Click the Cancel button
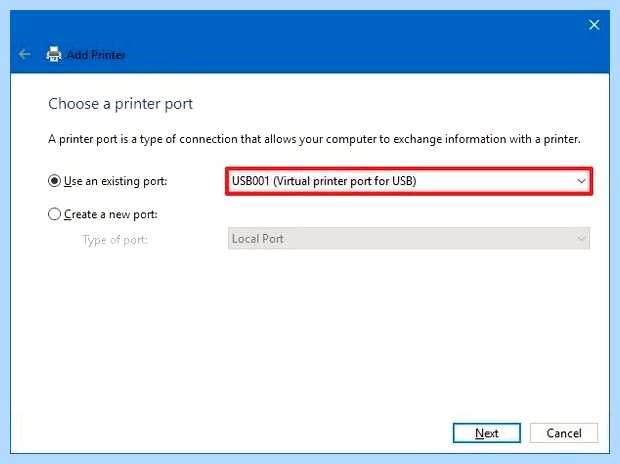 pos(564,433)
